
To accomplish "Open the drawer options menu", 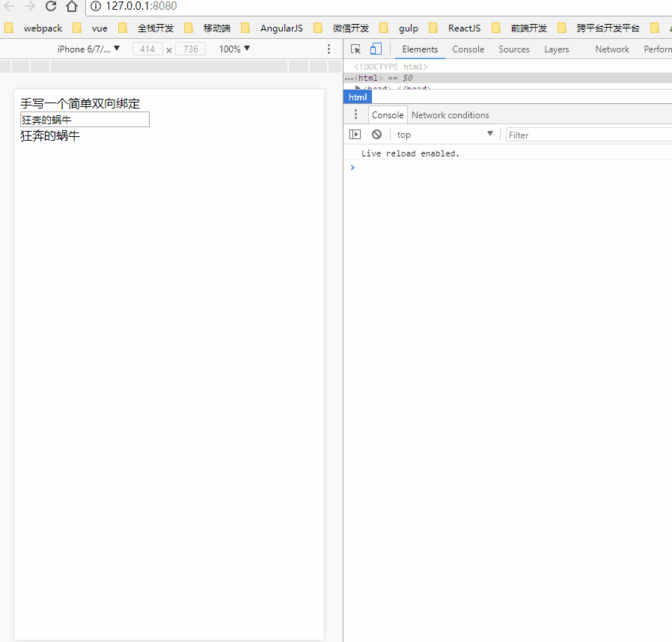I will [355, 114].
